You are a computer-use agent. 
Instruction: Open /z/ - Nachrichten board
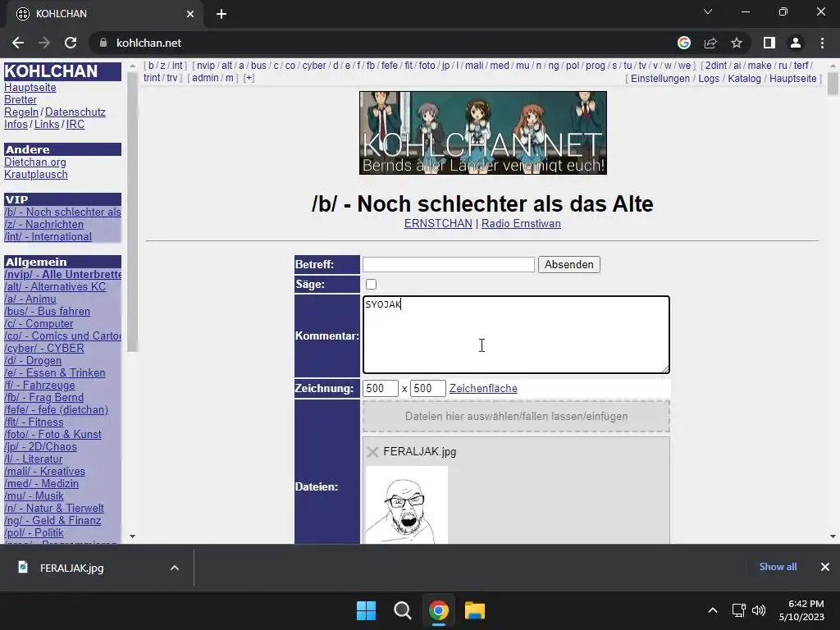[x=44, y=225]
